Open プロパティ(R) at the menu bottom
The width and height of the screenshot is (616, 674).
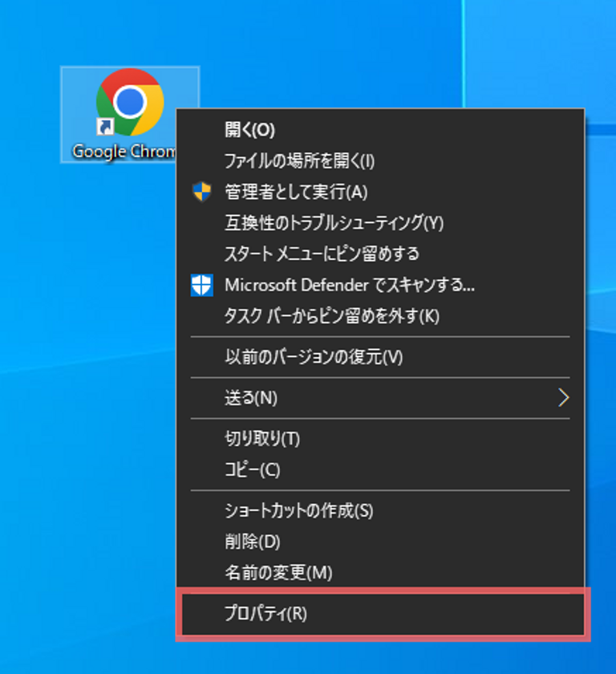[x=383, y=614]
